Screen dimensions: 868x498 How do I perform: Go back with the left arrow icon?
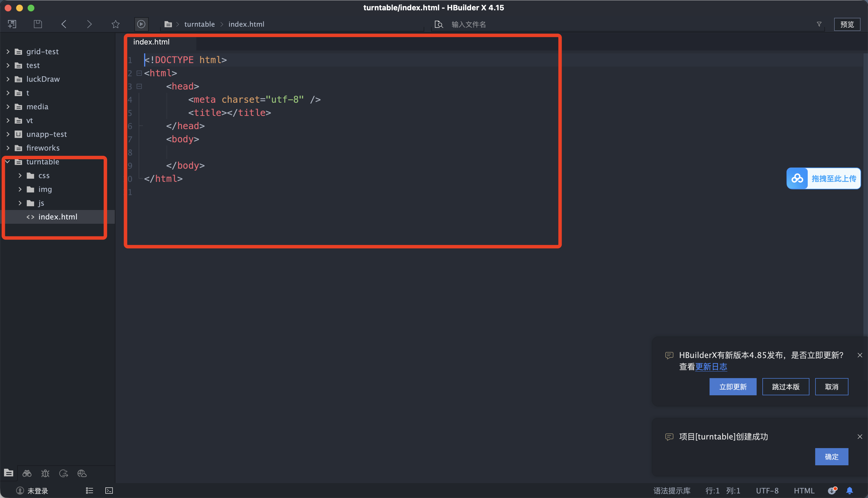click(x=64, y=24)
